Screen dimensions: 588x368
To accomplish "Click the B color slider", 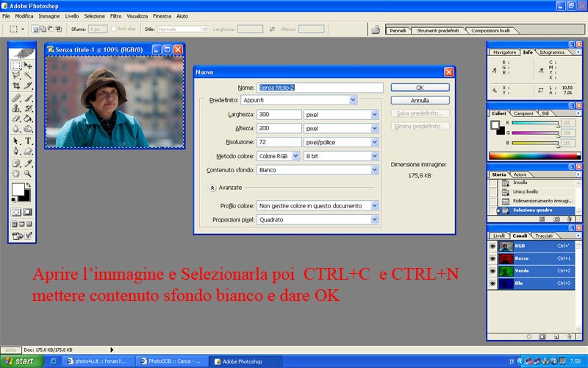I will coord(535,143).
